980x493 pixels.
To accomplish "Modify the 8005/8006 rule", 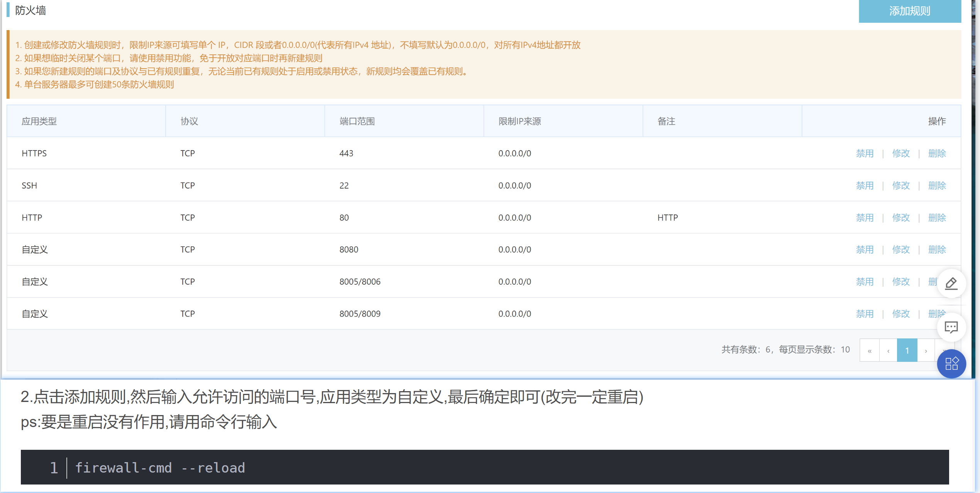I will [901, 282].
